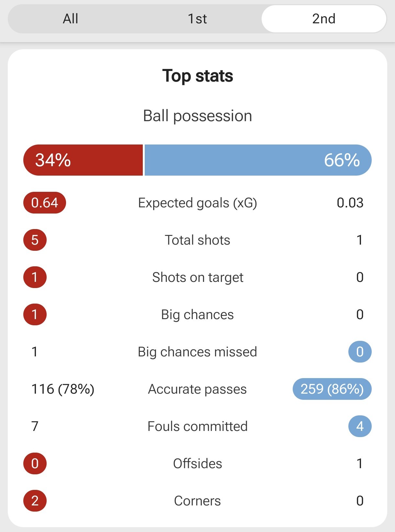This screenshot has height=532, width=395.
Task: Click the blue 66% possession bar
Action: 258,160
